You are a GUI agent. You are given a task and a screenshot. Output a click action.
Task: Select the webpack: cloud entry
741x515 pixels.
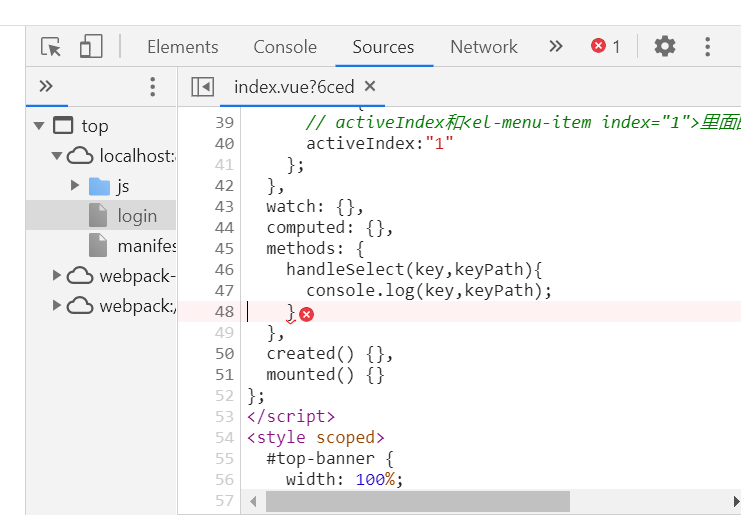(121, 306)
